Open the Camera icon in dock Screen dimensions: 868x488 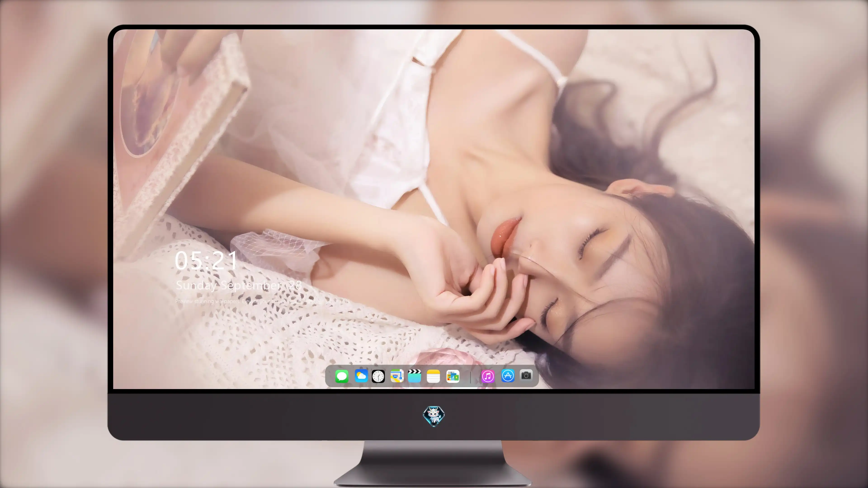[526, 375]
